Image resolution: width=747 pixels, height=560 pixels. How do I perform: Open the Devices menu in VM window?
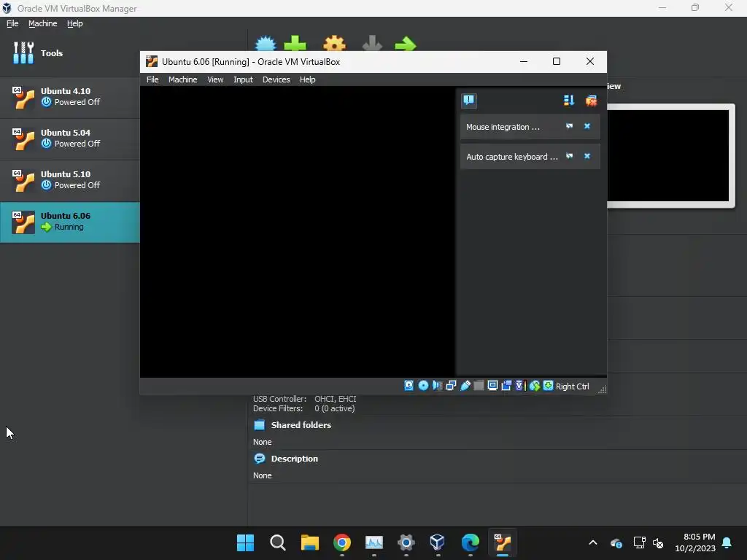click(x=276, y=79)
